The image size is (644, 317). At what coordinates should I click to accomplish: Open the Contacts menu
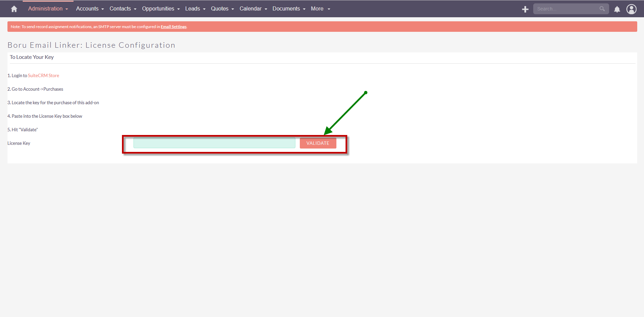point(120,9)
